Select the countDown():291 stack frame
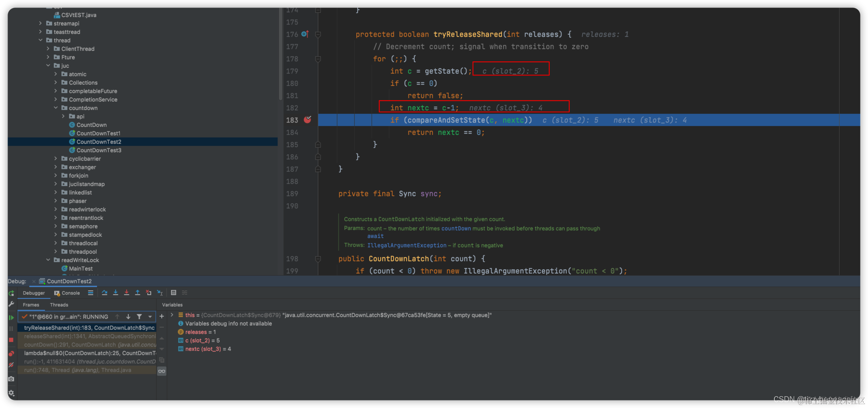Screen dimensions: 868x408 87,345
